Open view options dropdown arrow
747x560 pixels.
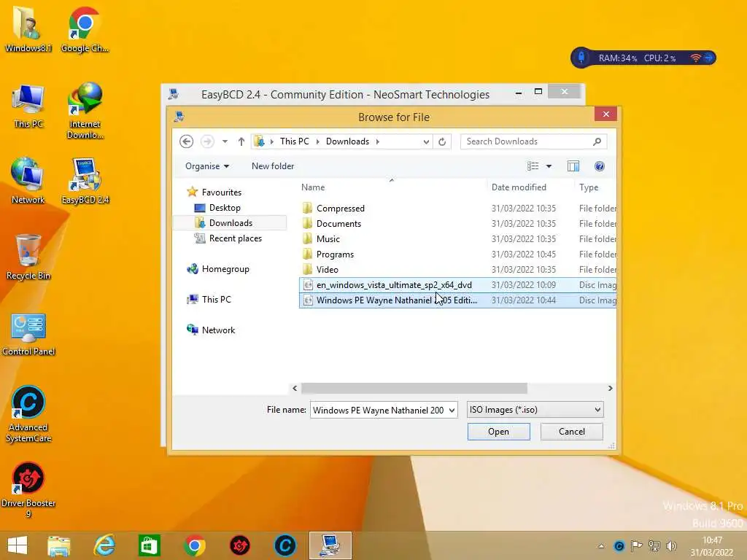coord(549,166)
